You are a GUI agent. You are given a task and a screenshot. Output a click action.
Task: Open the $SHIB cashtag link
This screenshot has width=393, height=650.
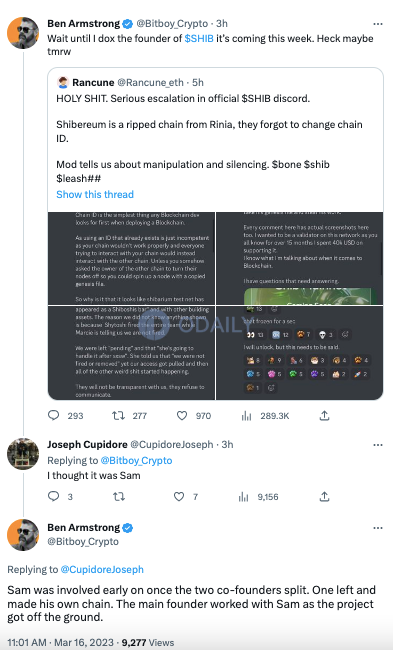[x=199, y=39]
